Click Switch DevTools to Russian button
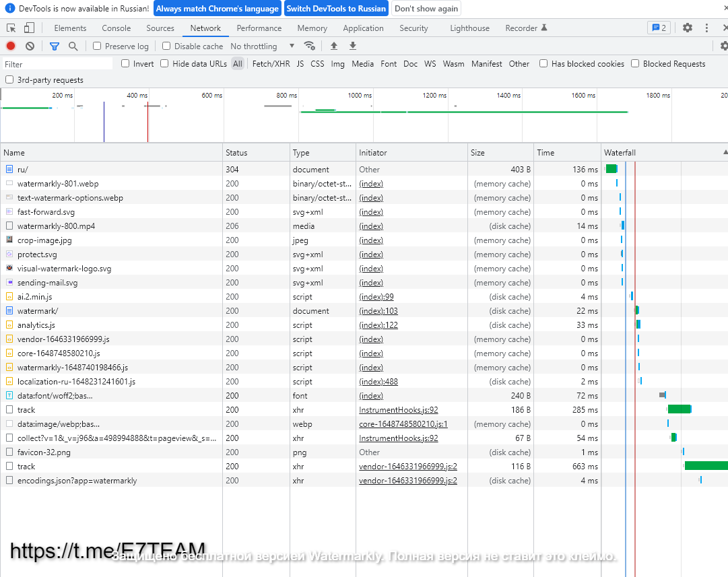The image size is (728, 577). (x=336, y=8)
